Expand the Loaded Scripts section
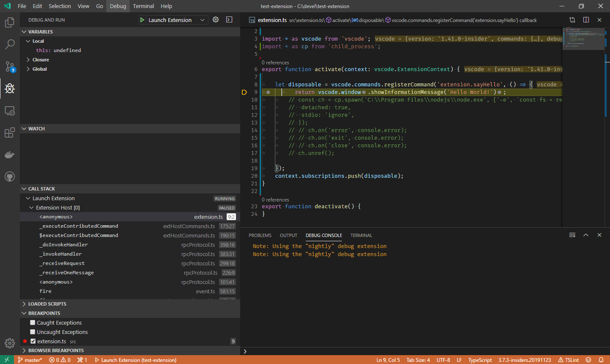This screenshot has width=610, height=364. (47, 303)
